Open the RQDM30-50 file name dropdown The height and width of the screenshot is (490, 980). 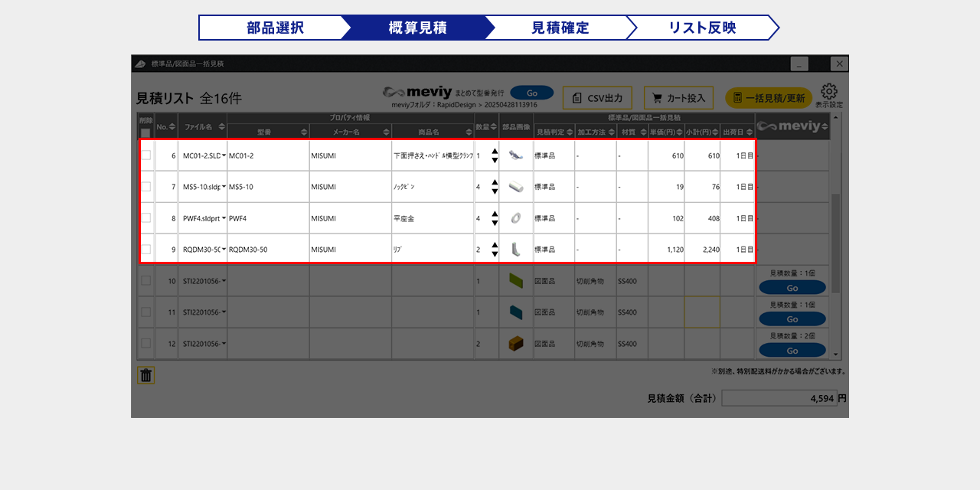pyautogui.click(x=224, y=249)
